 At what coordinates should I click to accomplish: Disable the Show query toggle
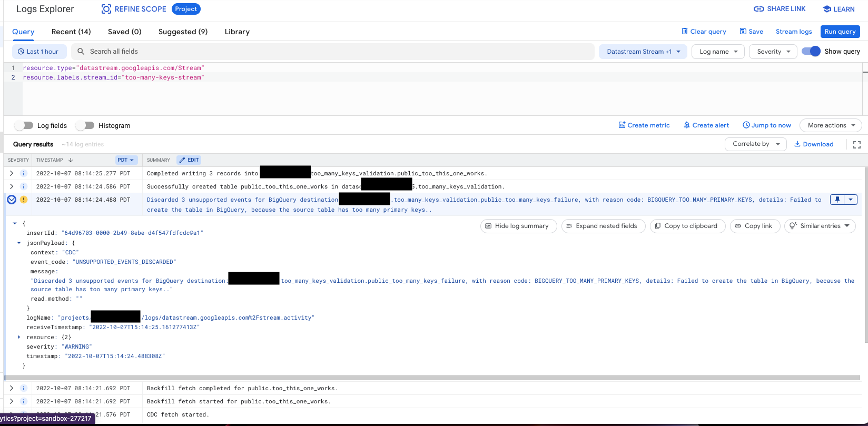tap(811, 51)
